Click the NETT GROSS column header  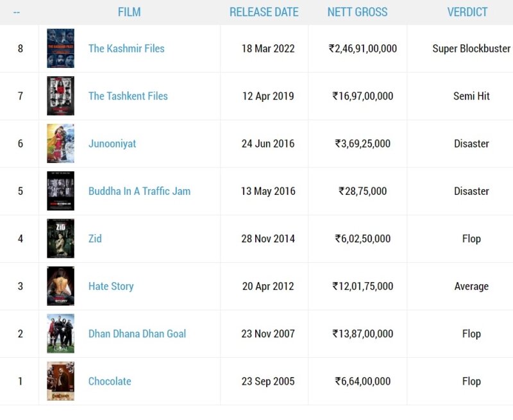[357, 12]
